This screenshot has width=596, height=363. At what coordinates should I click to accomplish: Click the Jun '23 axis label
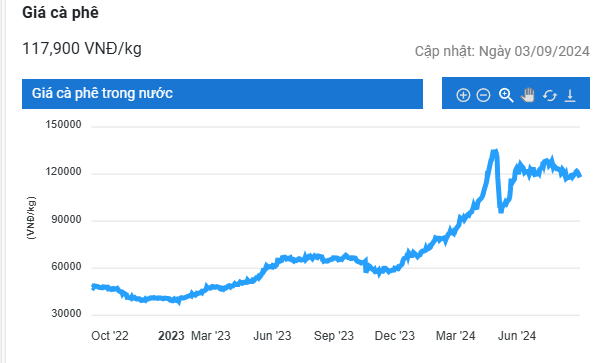pos(272,336)
